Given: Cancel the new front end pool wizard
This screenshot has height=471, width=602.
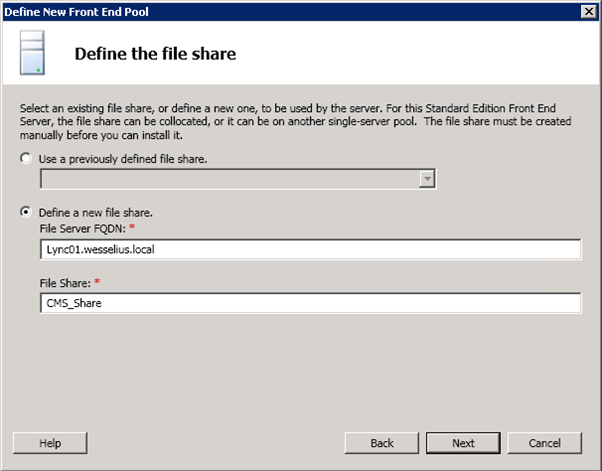Looking at the screenshot, I should coord(544,443).
